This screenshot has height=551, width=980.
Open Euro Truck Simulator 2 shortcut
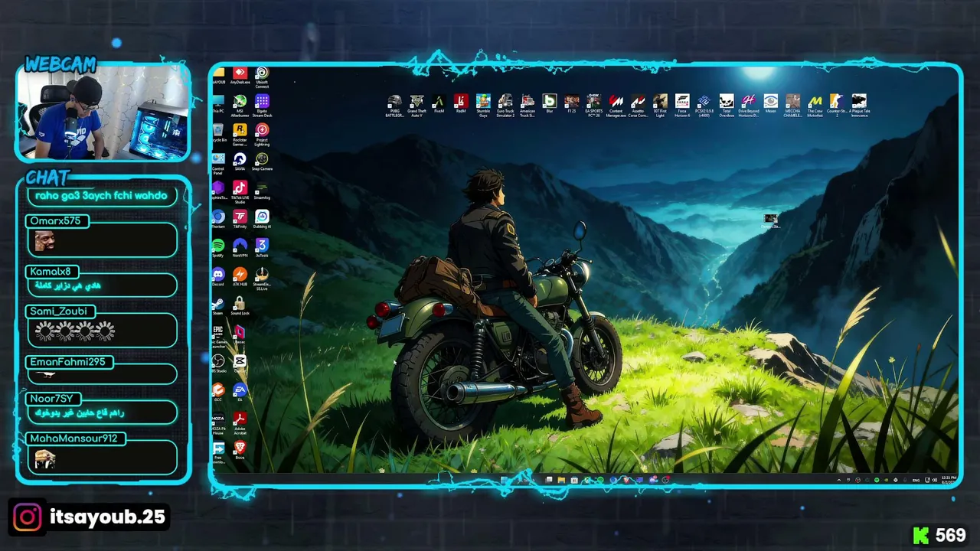[505, 106]
